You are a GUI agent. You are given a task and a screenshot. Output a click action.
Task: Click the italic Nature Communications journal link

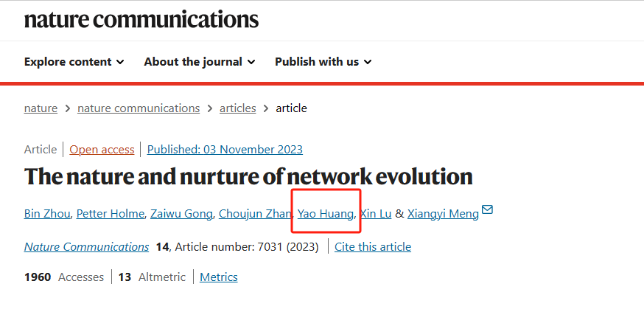coord(86,246)
